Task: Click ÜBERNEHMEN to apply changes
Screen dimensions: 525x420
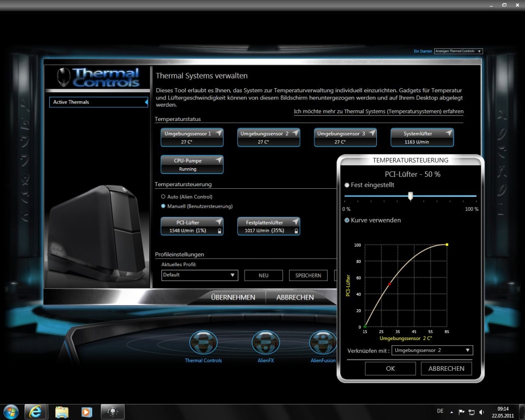Action: [233, 297]
